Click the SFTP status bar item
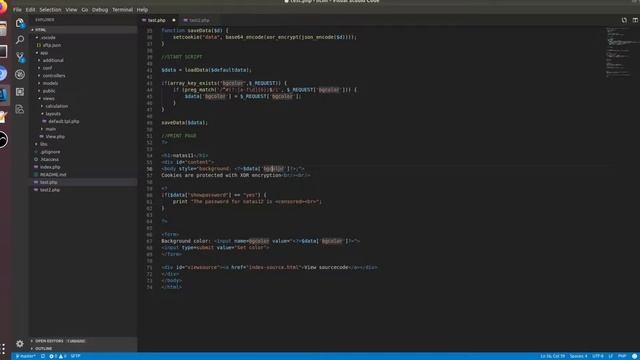 coord(76,356)
